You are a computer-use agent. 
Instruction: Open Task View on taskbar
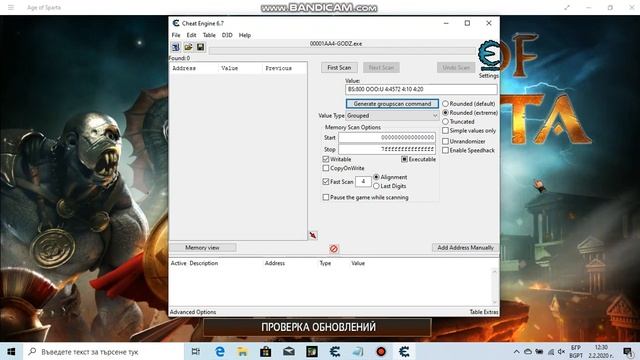coord(196,351)
